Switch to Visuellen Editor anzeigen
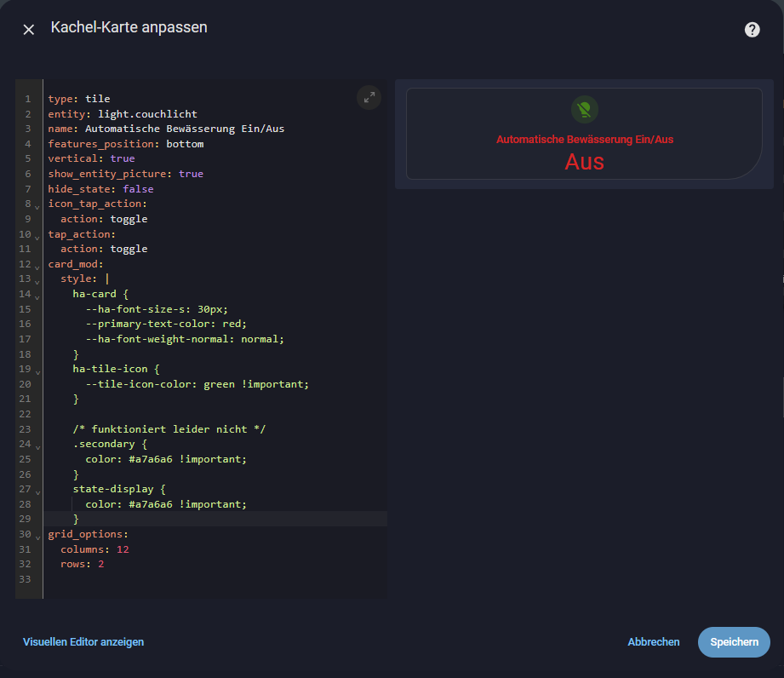Screen dimensions: 784x678 [x=83, y=642]
